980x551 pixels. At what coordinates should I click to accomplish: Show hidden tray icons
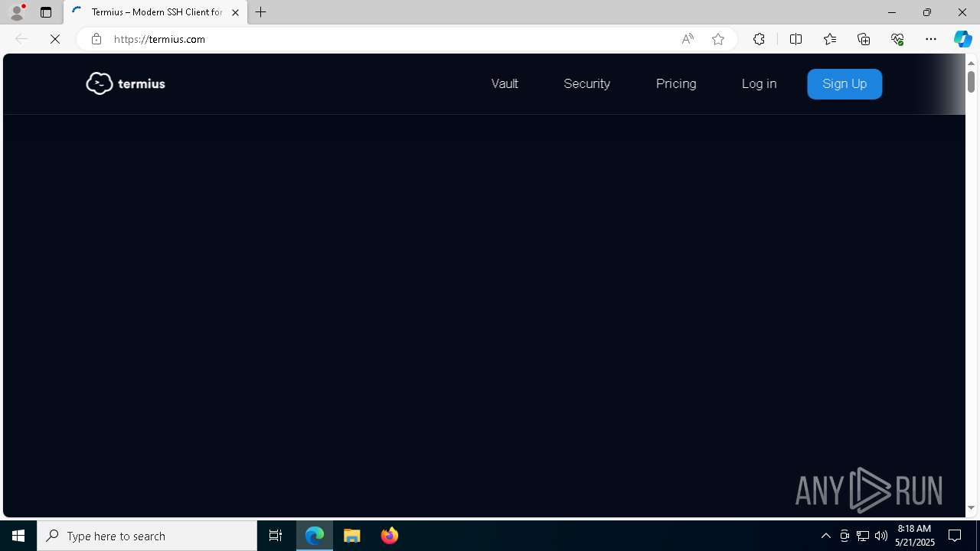coord(825,536)
